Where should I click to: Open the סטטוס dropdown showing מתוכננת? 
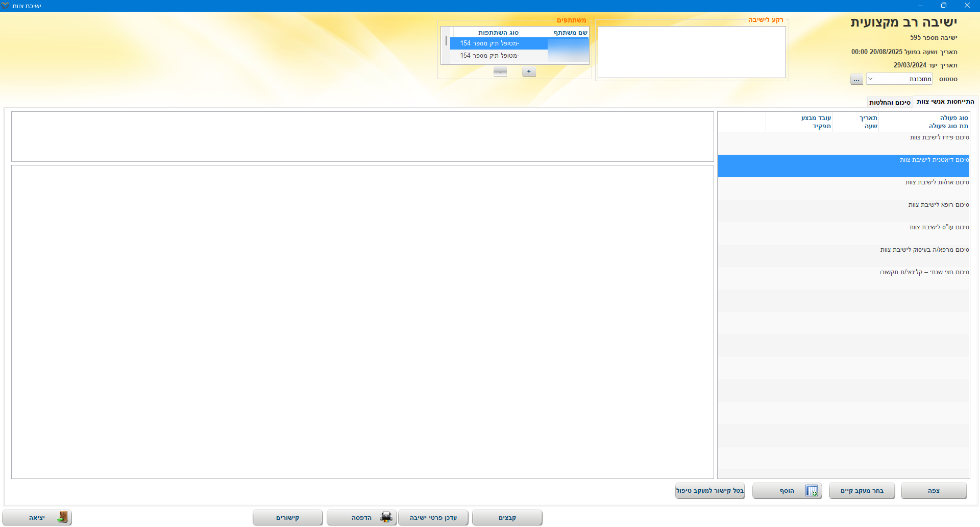click(899, 79)
